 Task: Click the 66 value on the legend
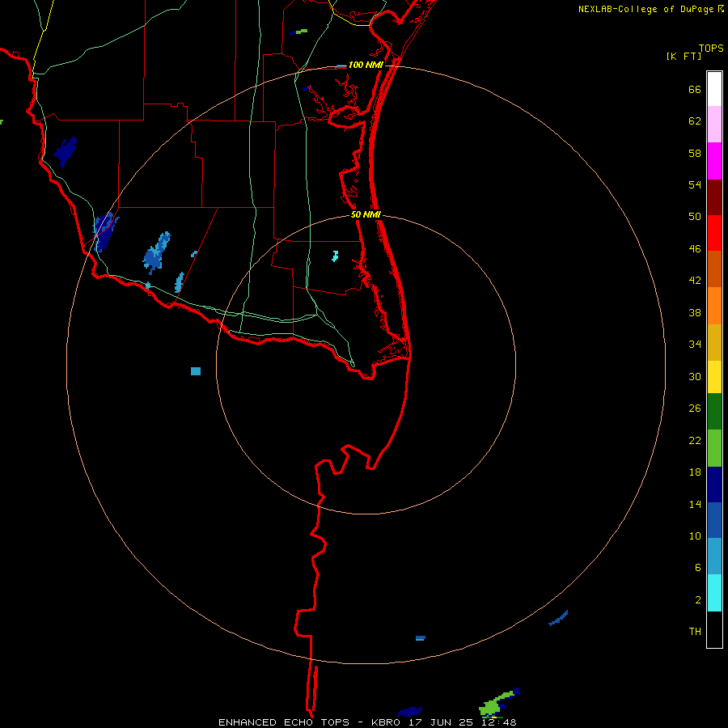click(x=695, y=89)
